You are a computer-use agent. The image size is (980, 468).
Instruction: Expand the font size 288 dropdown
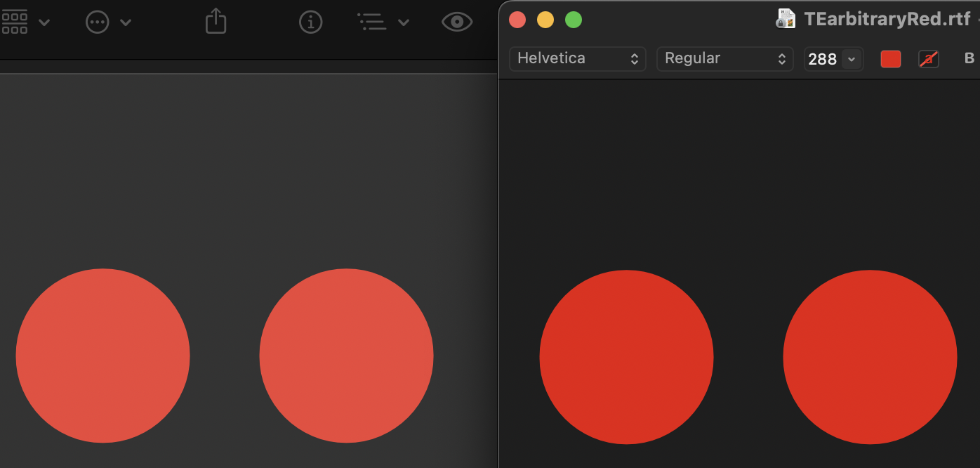852,59
